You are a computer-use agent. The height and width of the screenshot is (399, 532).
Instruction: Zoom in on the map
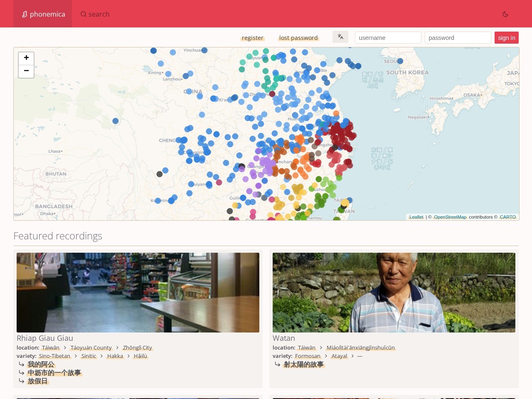pos(26,58)
